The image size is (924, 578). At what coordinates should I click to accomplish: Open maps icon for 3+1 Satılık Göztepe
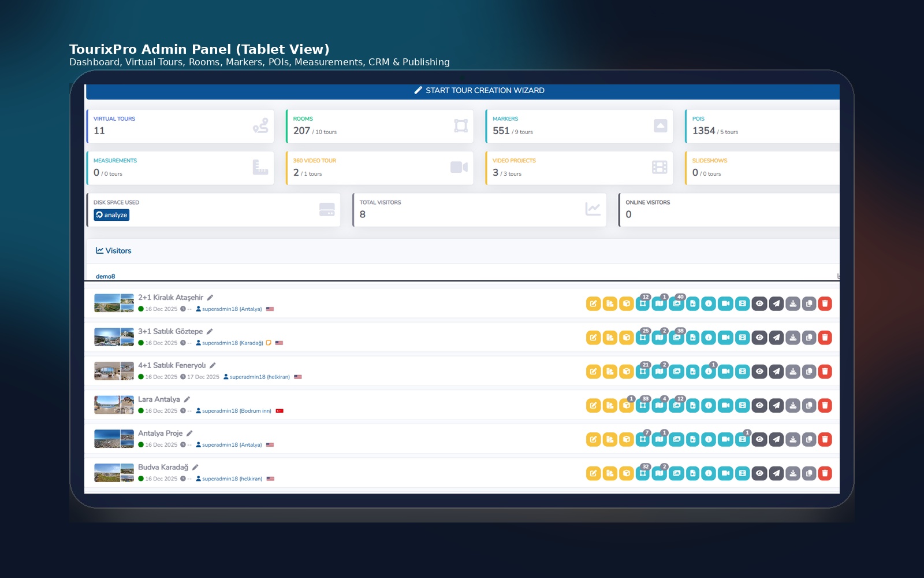(659, 338)
